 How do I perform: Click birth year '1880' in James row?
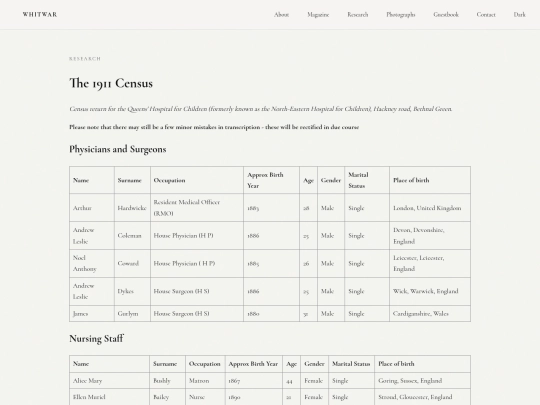pos(271,313)
